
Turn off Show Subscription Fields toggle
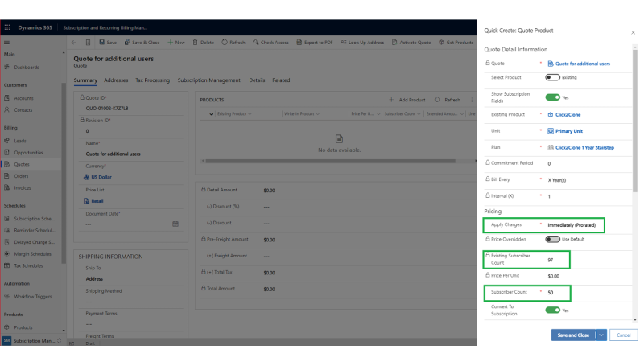(x=552, y=97)
